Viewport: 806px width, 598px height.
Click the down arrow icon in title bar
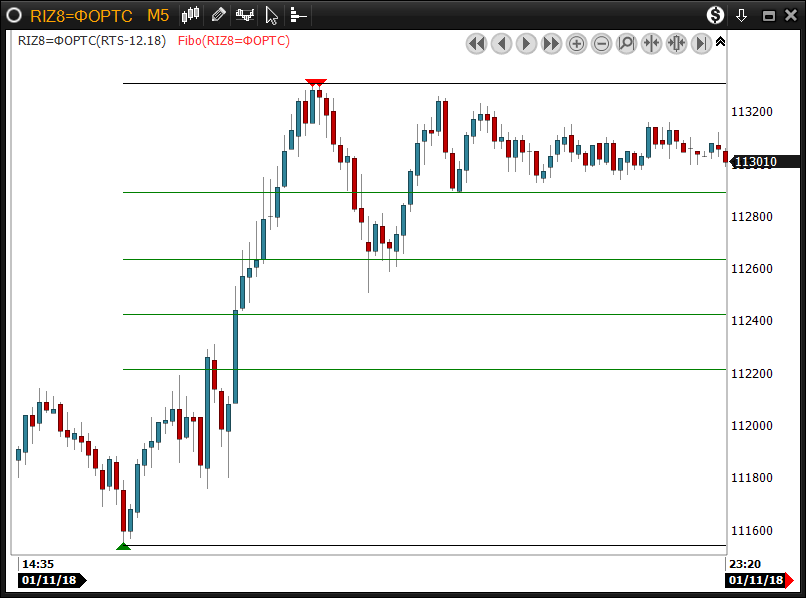(x=742, y=15)
